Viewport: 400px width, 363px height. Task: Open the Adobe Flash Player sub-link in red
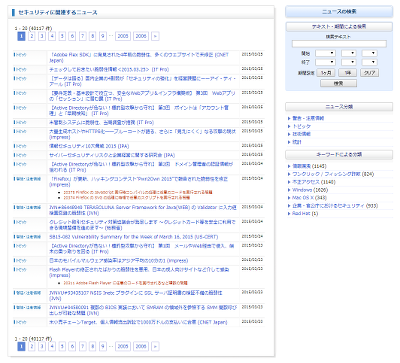coord(125,283)
